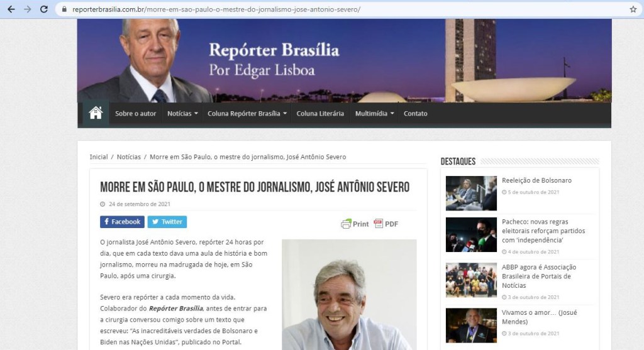Expand the Multimídia menu
This screenshot has height=350, width=644.
[x=375, y=114]
